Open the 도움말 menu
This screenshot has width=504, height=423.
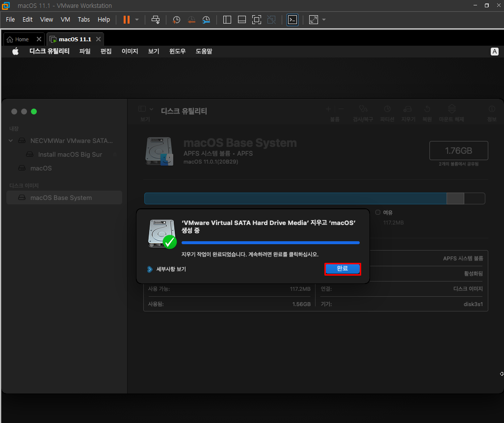click(x=204, y=52)
